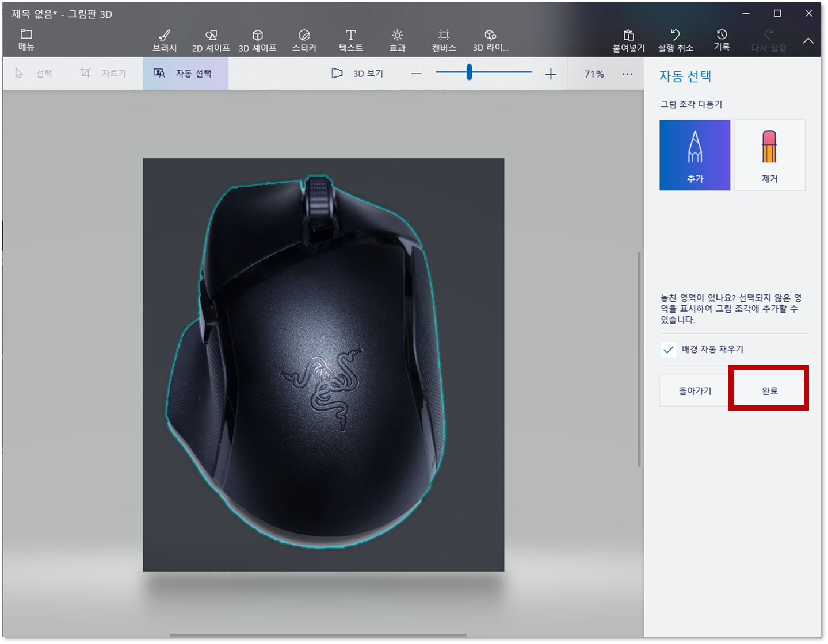Open the 캔버스 canvas settings
Screen dimensions: 828x644
444,40
